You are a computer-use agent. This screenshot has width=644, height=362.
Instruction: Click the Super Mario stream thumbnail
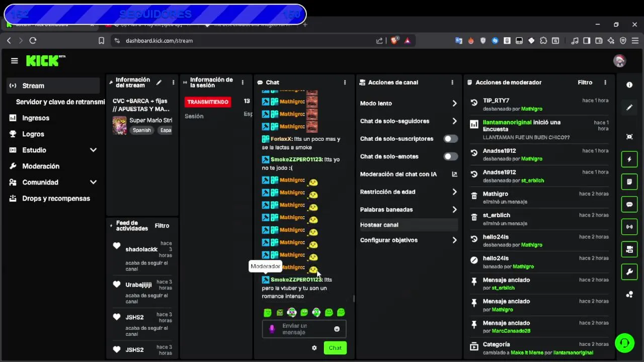click(120, 125)
